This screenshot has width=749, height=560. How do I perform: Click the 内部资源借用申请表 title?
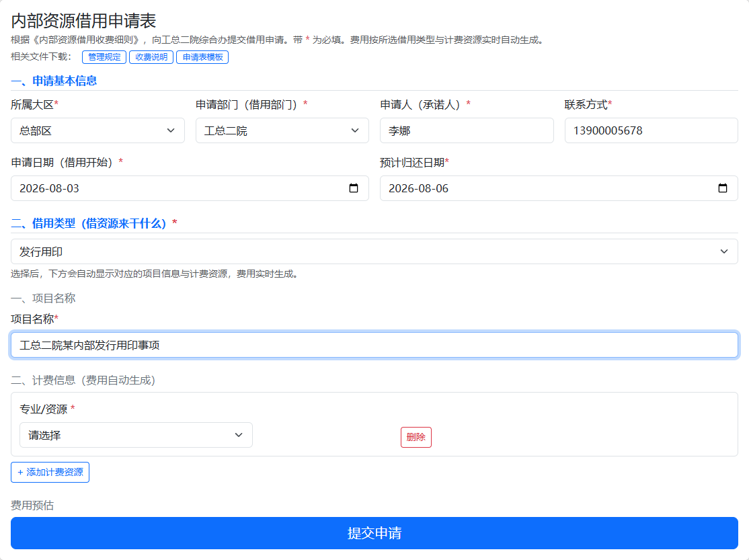(83, 21)
